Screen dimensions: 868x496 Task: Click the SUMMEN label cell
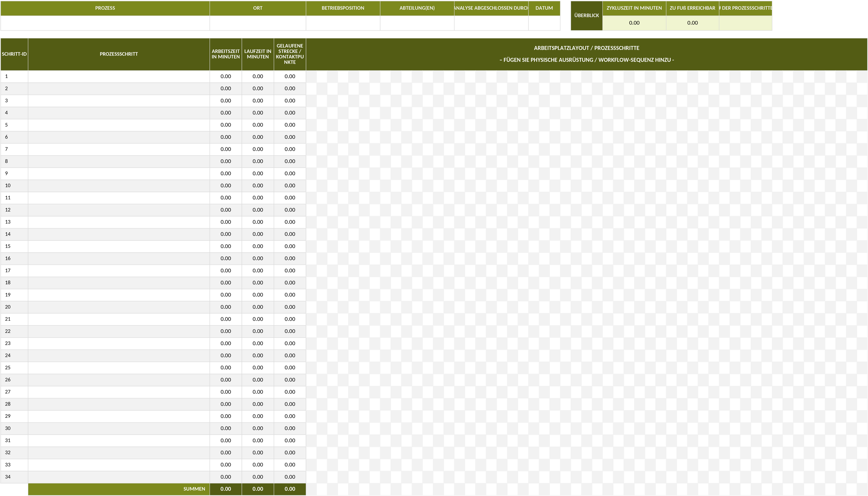point(119,489)
